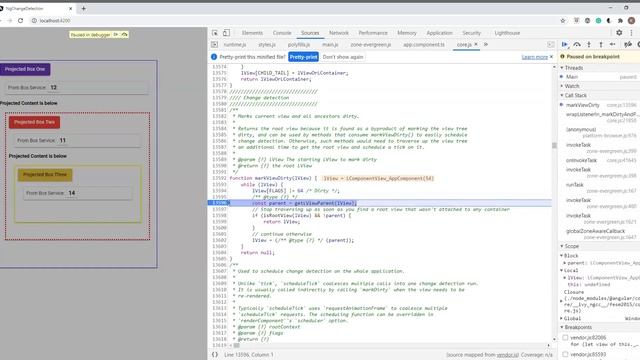Open the Network panel tab
Viewport: 640px width, 360px height.
click(339, 33)
